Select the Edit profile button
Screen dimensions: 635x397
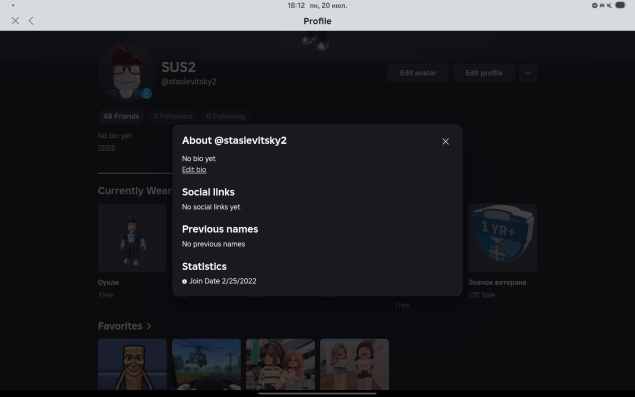[x=484, y=73]
